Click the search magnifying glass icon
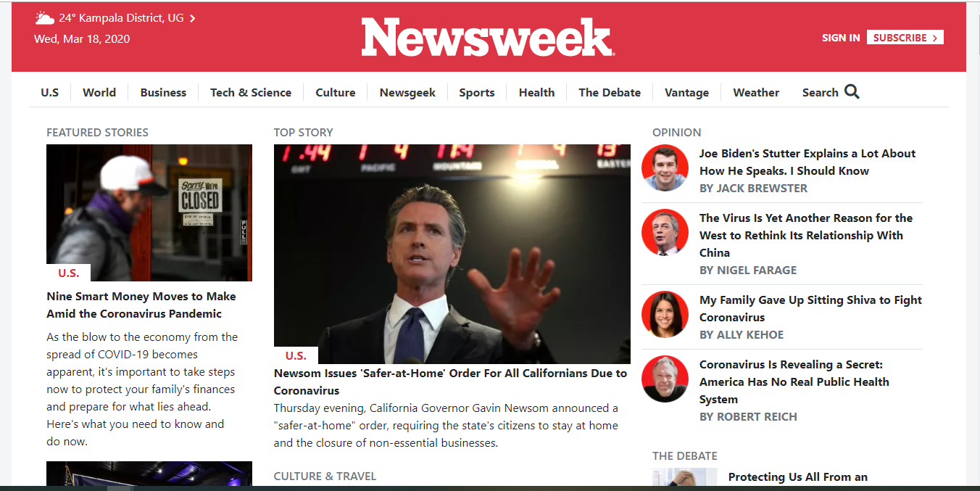 tap(852, 92)
